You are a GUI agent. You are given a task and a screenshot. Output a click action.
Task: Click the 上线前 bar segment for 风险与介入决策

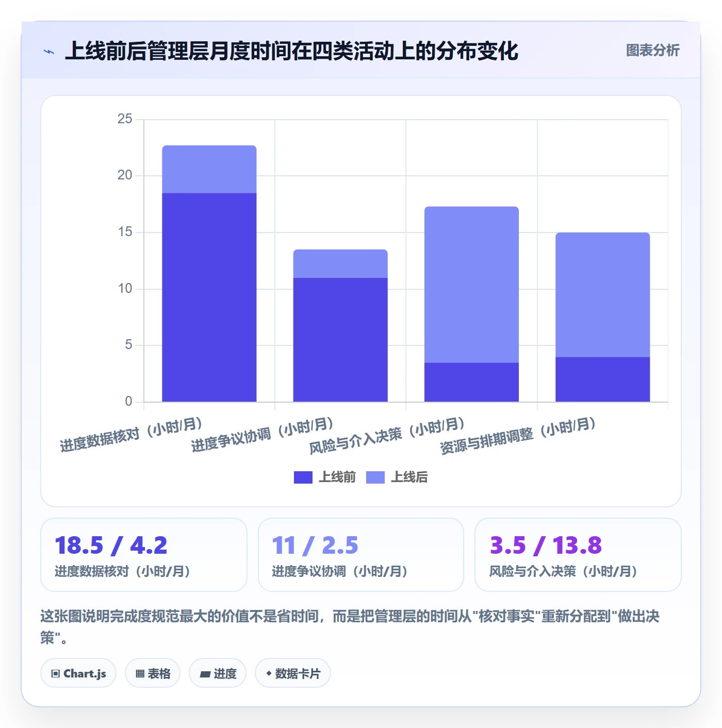pyautogui.click(x=471, y=382)
